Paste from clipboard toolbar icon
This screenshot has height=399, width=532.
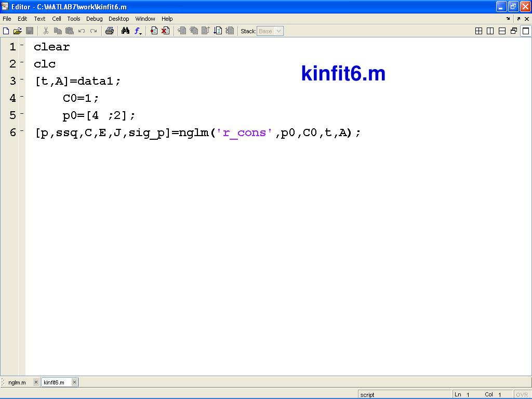pyautogui.click(x=70, y=31)
